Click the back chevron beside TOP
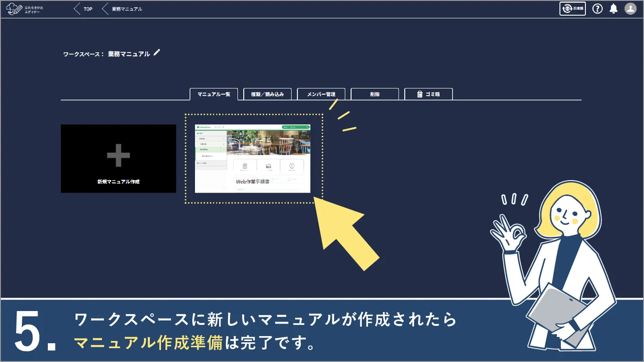Viewport: 644px width, 362px height. pos(77,9)
